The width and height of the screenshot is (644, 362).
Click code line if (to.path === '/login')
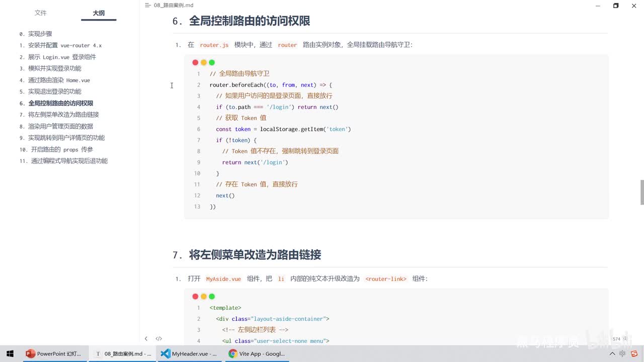(x=277, y=107)
